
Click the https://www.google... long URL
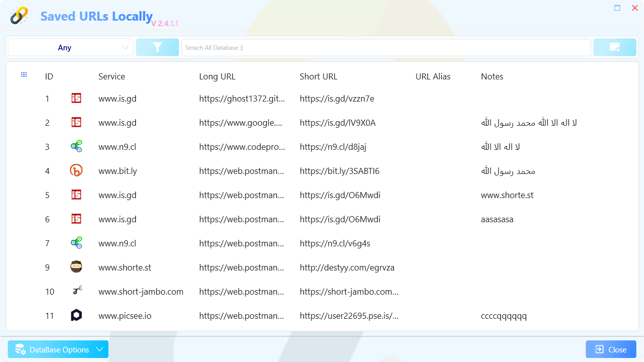241,123
